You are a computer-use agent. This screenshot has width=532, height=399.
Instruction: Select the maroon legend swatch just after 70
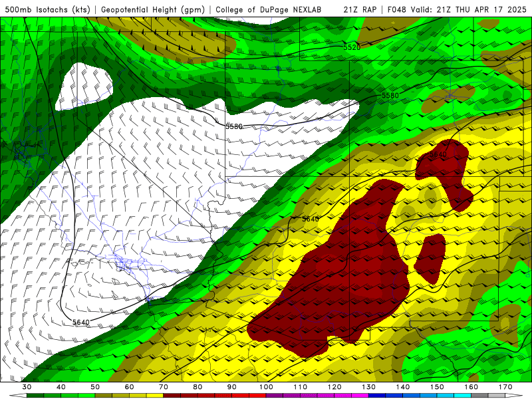pos(172,396)
